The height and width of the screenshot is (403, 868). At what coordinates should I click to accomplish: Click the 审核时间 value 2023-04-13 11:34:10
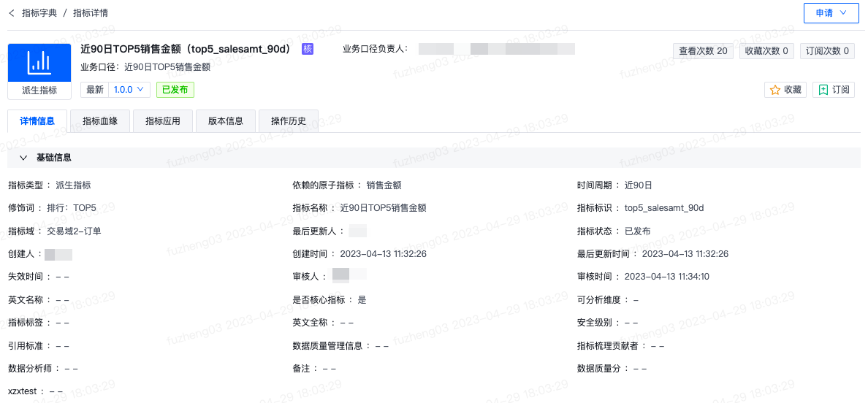coord(666,277)
